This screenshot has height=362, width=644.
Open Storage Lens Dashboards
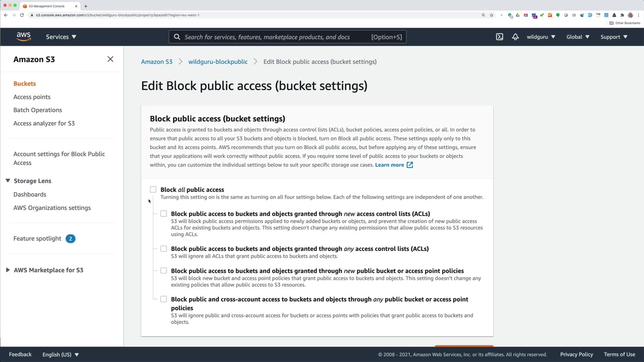30,195
